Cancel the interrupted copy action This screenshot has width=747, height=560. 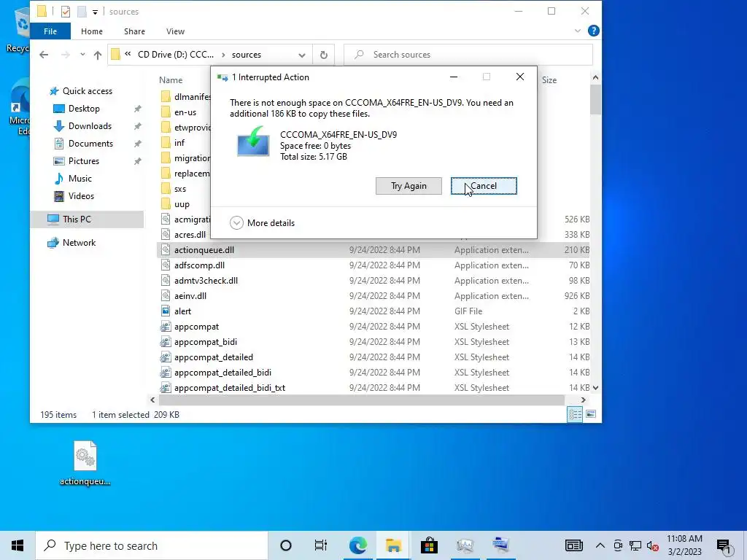(x=484, y=186)
